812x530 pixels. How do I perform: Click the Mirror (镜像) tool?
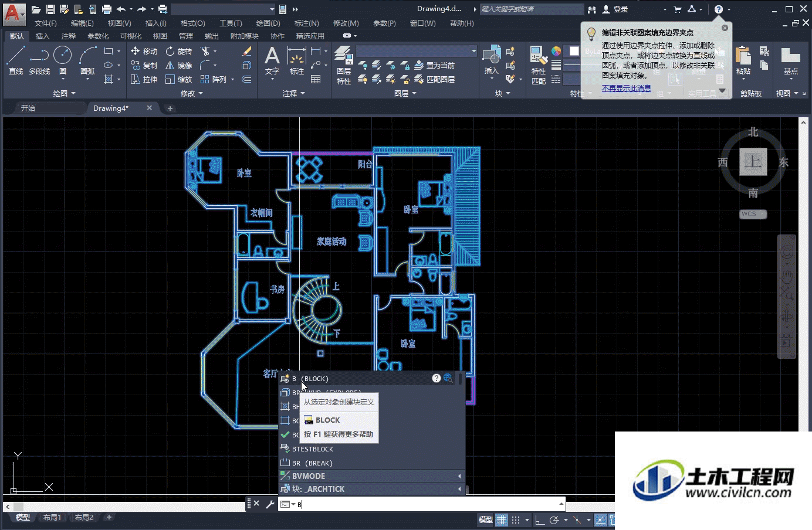click(x=179, y=65)
